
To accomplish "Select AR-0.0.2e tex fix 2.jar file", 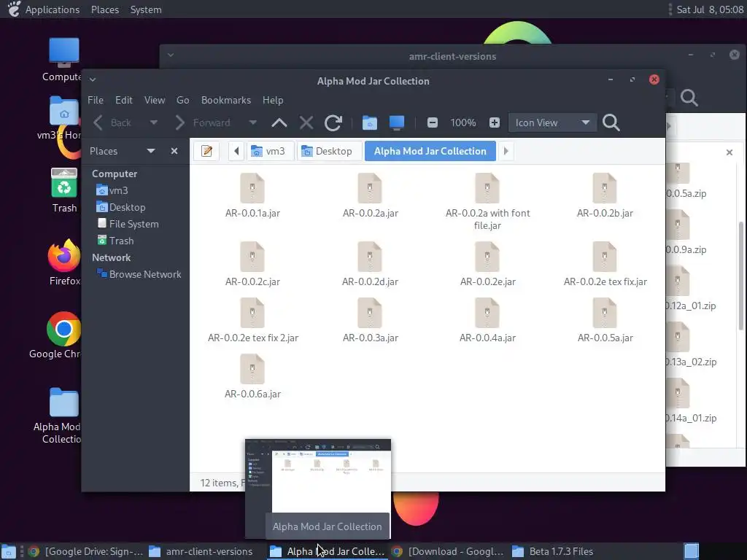I will point(253,321).
